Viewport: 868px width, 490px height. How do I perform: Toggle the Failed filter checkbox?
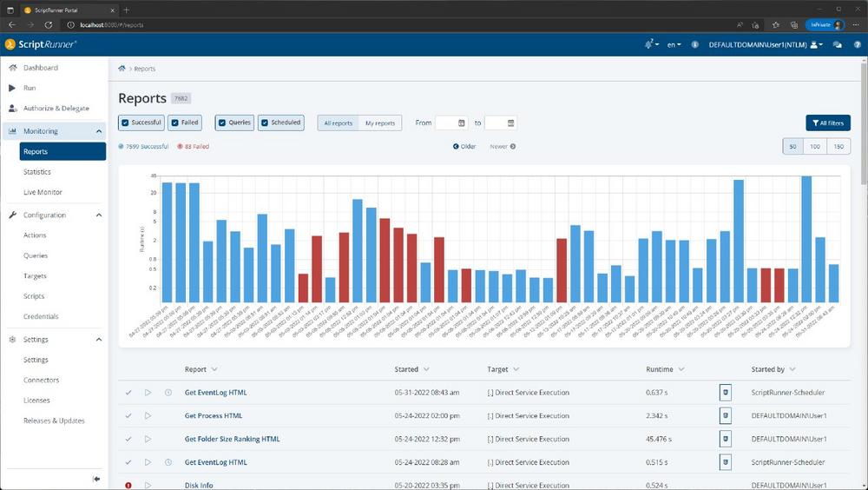click(174, 123)
